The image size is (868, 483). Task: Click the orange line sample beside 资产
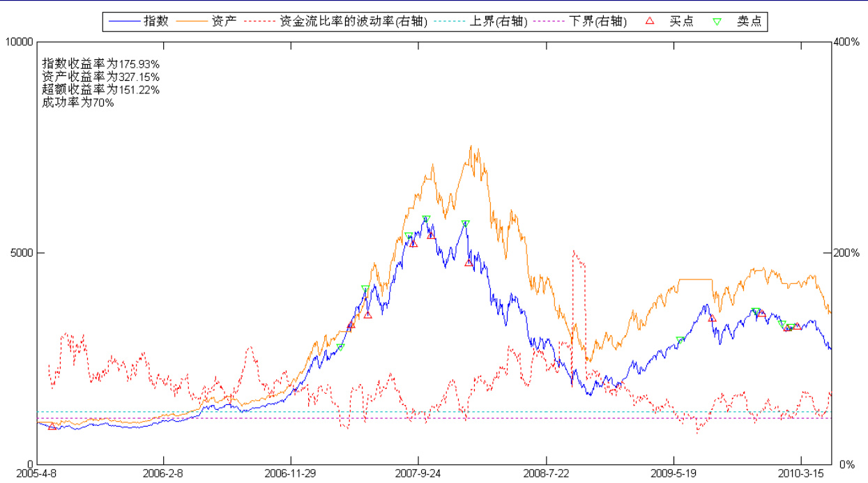192,22
